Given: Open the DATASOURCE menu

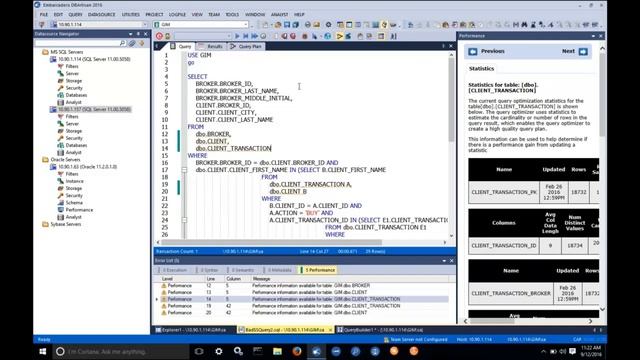Looking at the screenshot, I should (102, 14).
